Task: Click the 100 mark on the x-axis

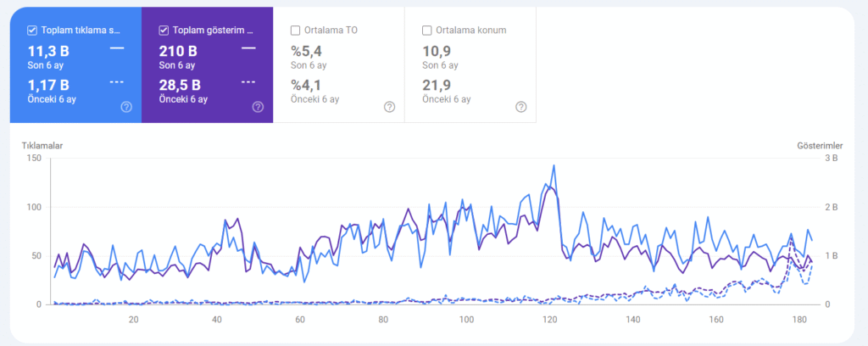Action: click(x=466, y=320)
